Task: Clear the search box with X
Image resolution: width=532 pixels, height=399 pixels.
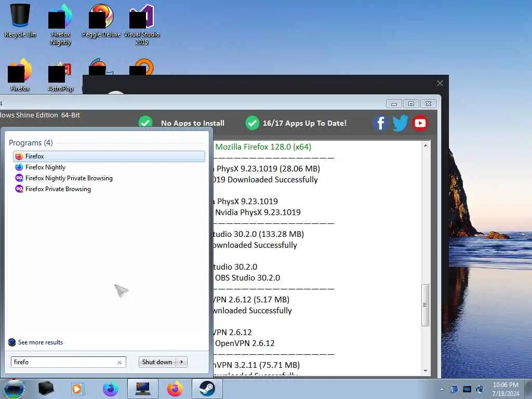Action: click(119, 362)
